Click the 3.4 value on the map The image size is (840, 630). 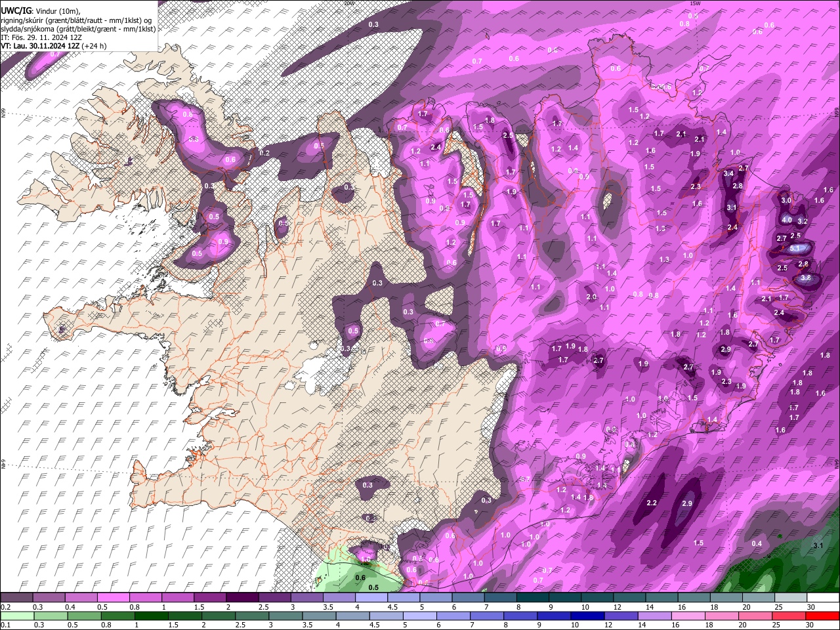(x=728, y=174)
